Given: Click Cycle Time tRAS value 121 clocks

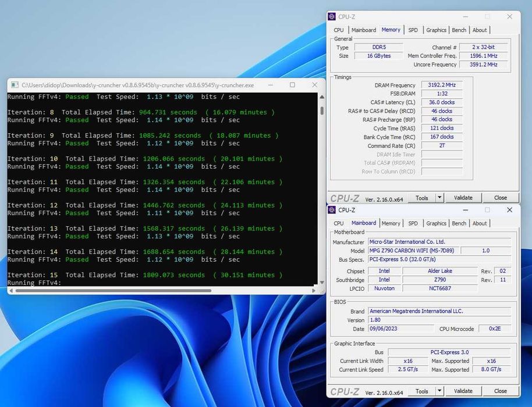Looking at the screenshot, I should pos(442,128).
